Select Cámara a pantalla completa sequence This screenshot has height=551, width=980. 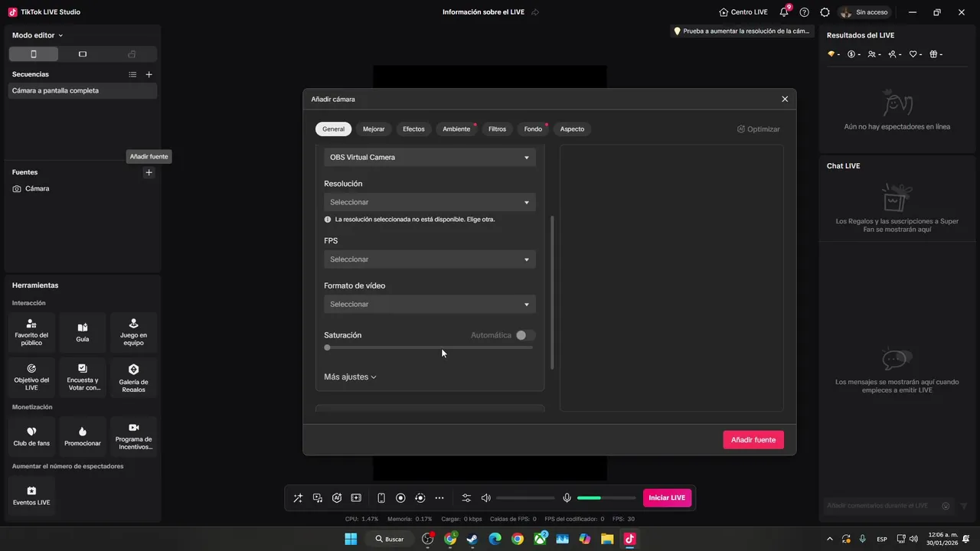point(83,90)
